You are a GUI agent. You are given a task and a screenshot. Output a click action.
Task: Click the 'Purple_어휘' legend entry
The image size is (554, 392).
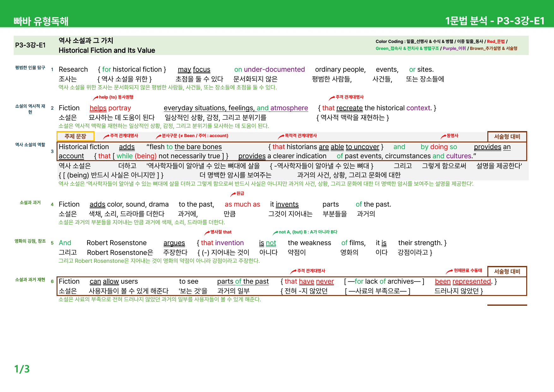454,48
